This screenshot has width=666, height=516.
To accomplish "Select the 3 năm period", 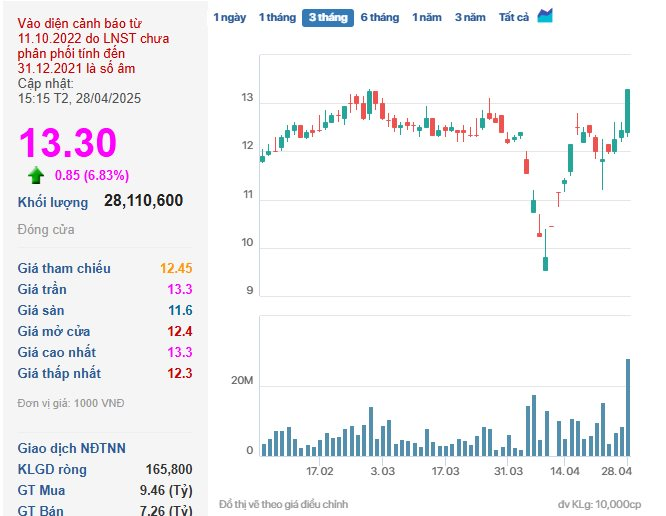I will (470, 17).
